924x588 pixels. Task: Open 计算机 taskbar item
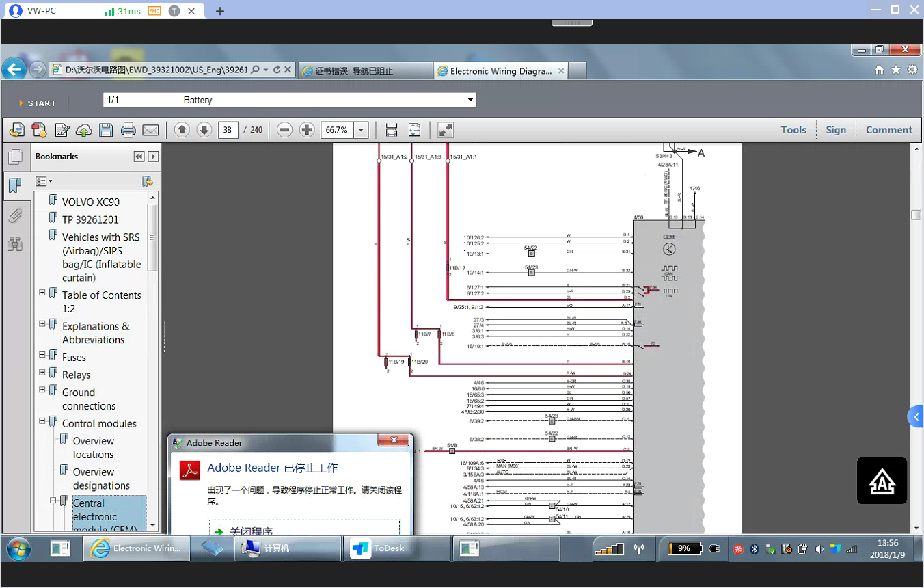[288, 548]
